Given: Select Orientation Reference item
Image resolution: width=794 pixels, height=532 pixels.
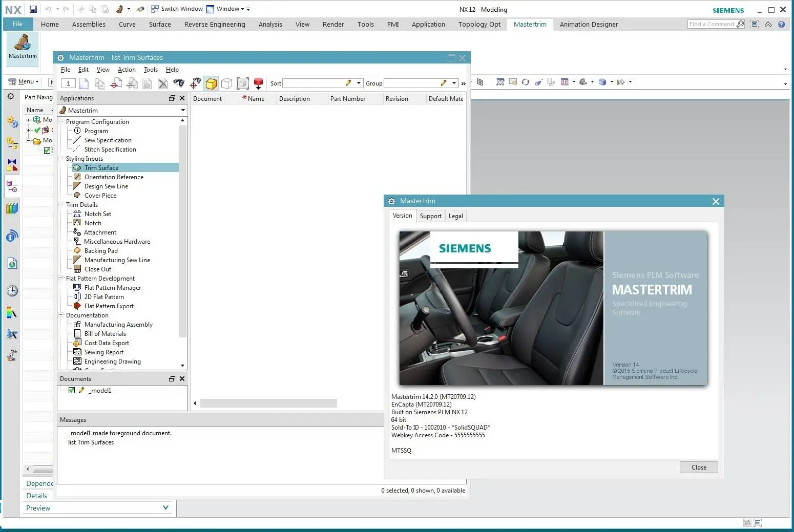Looking at the screenshot, I should (x=114, y=177).
